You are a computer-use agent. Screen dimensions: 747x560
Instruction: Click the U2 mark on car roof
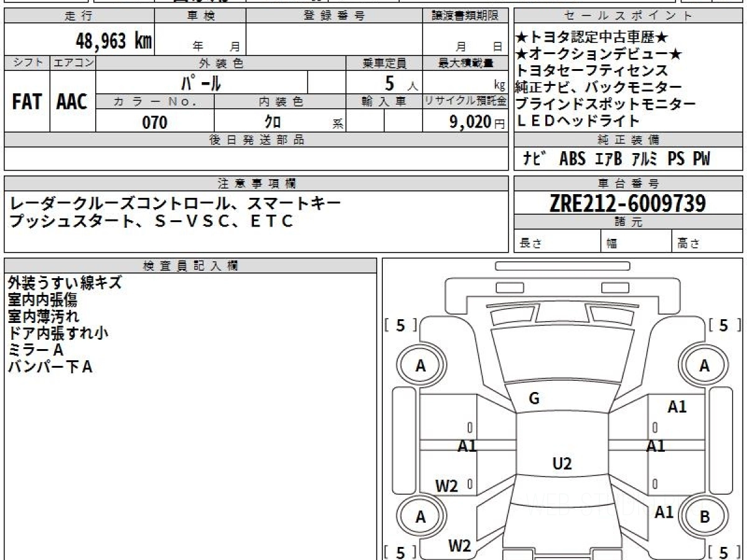[562, 463]
